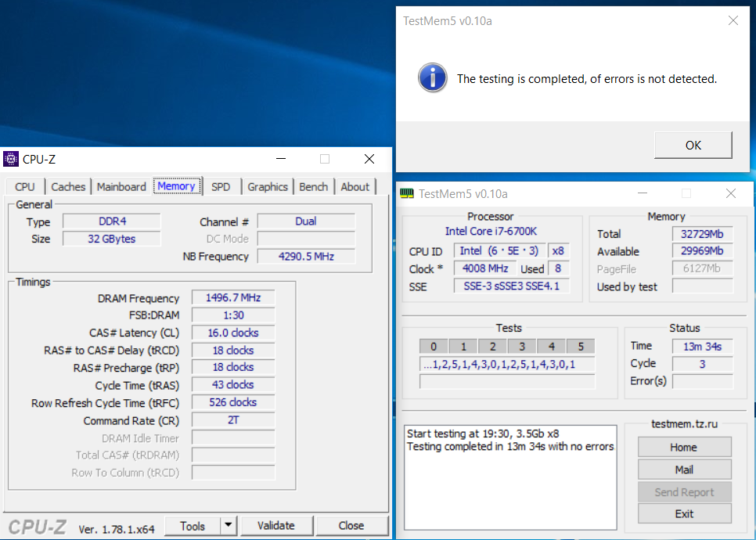Click the memory Type value DDR4
The height and width of the screenshot is (540, 756).
pyautogui.click(x=112, y=221)
